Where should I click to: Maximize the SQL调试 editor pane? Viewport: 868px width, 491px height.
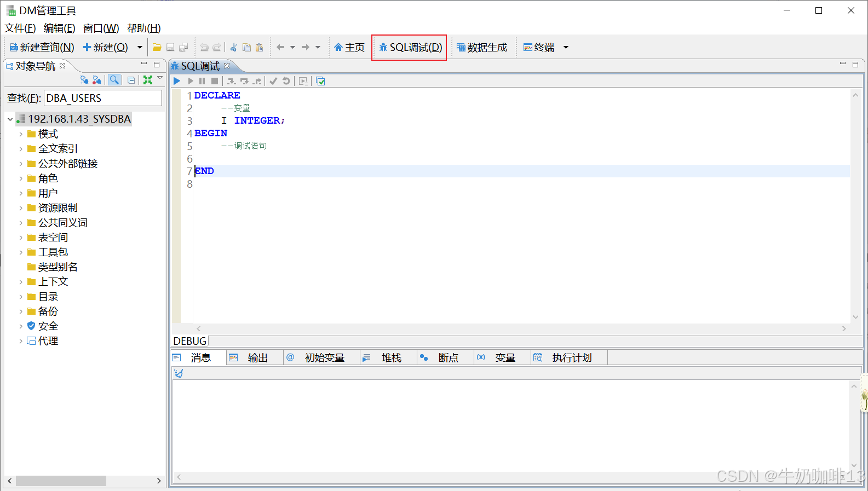[855, 65]
